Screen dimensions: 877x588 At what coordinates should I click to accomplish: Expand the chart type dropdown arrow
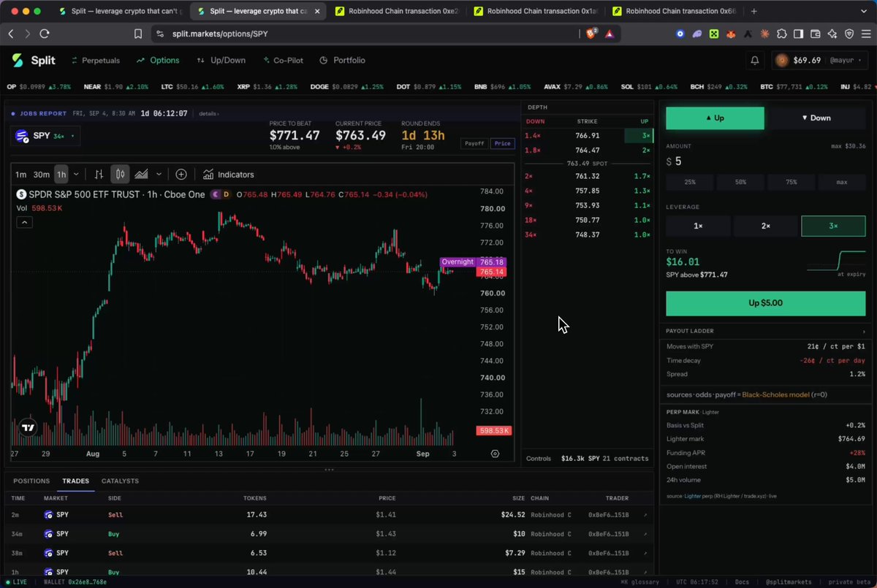coord(159,175)
